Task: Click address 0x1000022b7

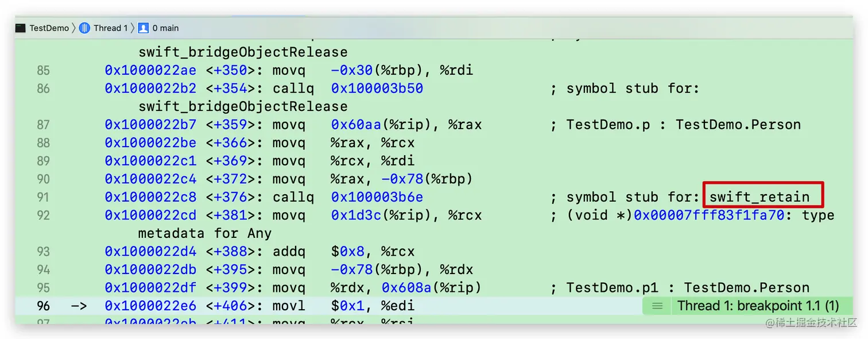Action: point(150,125)
